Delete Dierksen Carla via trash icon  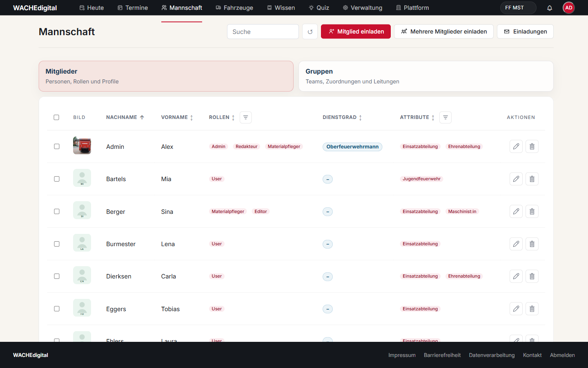point(532,276)
